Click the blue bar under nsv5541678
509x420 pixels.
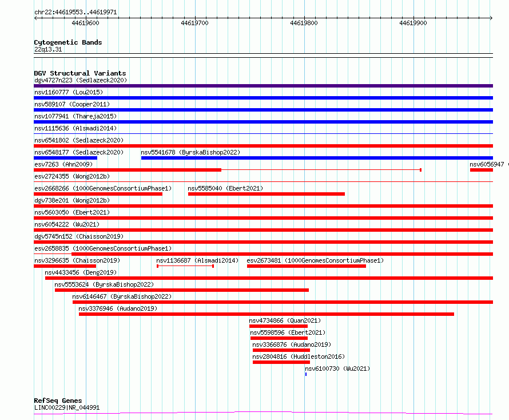317,158
